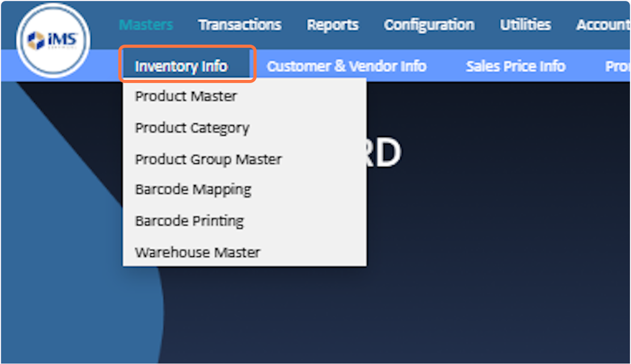Collapse the Inventory Info dropdown
Image resolution: width=631 pixels, height=364 pixels.
(181, 66)
